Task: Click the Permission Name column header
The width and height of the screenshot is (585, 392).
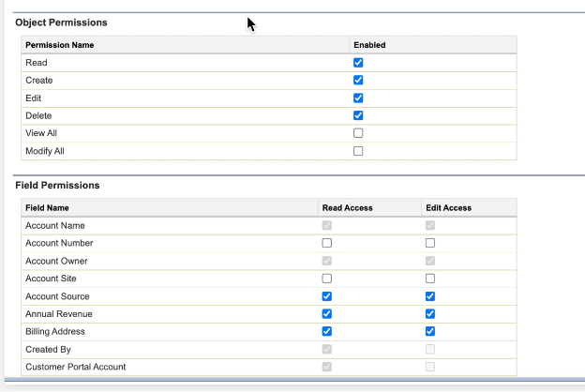Action: tap(59, 45)
